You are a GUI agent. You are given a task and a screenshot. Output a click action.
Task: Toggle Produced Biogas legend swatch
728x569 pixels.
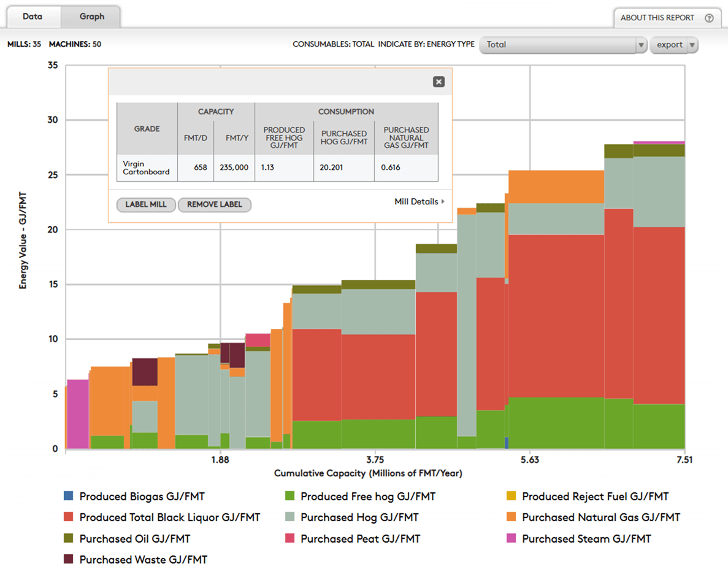pyautogui.click(x=69, y=496)
